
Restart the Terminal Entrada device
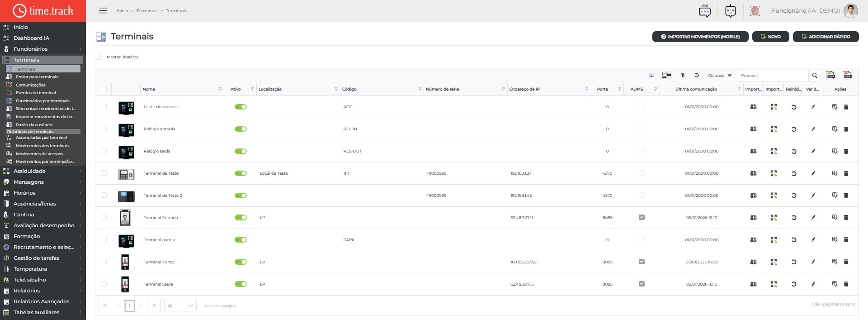pos(794,218)
